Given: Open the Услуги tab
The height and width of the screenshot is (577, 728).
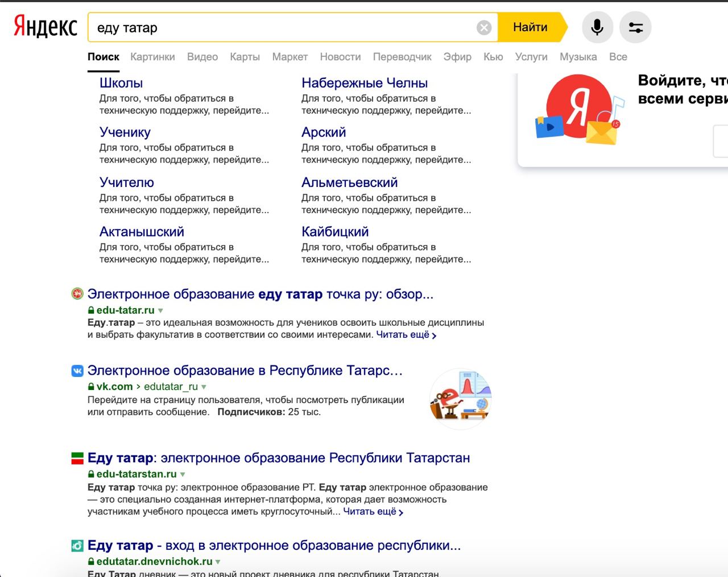Looking at the screenshot, I should pyautogui.click(x=531, y=57).
